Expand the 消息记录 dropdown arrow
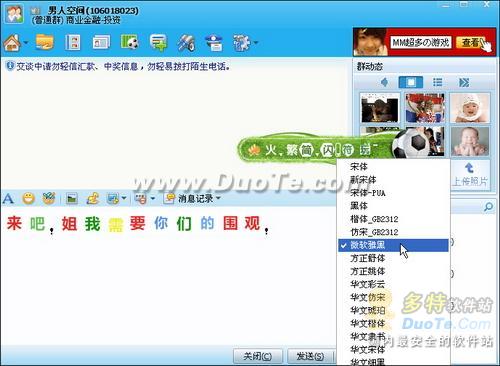 [218, 198]
